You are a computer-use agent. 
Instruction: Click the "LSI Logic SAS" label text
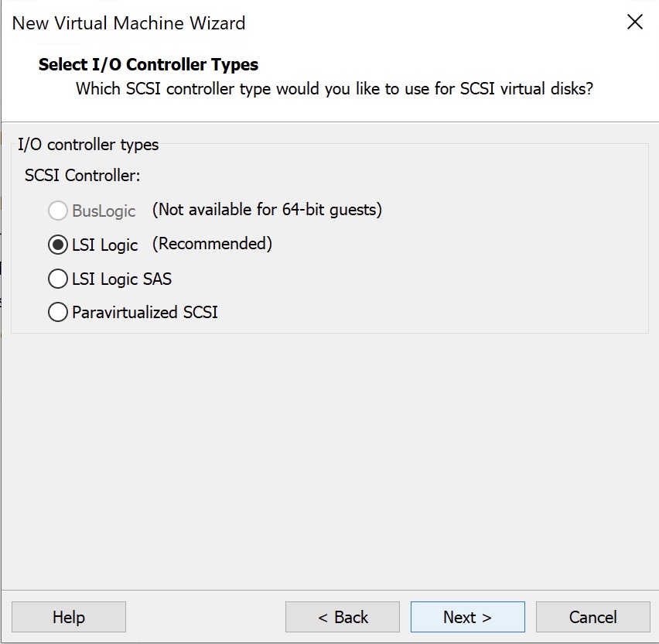pos(121,279)
